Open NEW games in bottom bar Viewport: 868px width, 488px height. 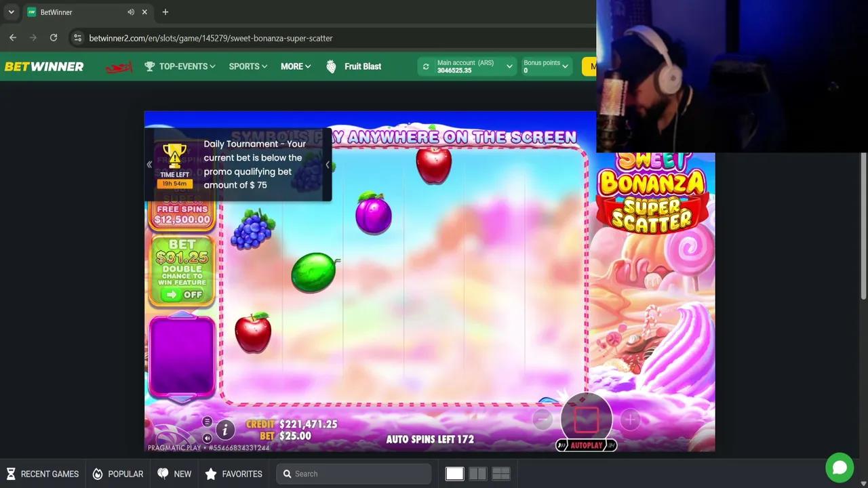tap(174, 474)
